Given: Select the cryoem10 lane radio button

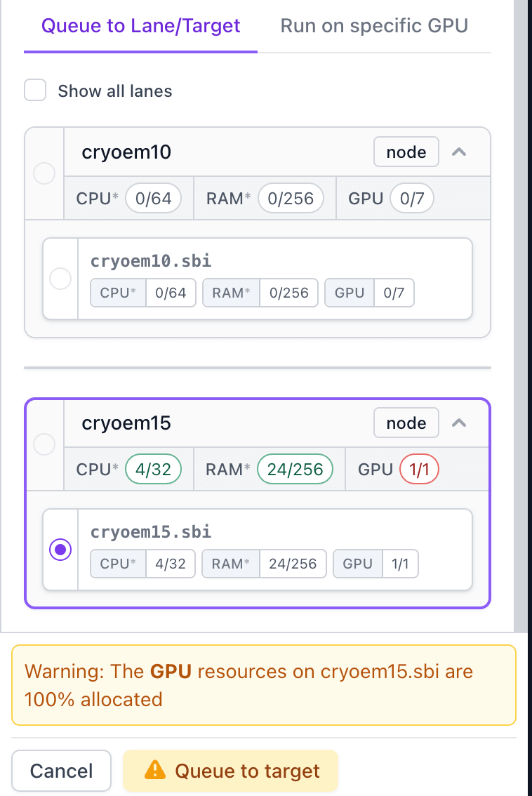Looking at the screenshot, I should (44, 173).
